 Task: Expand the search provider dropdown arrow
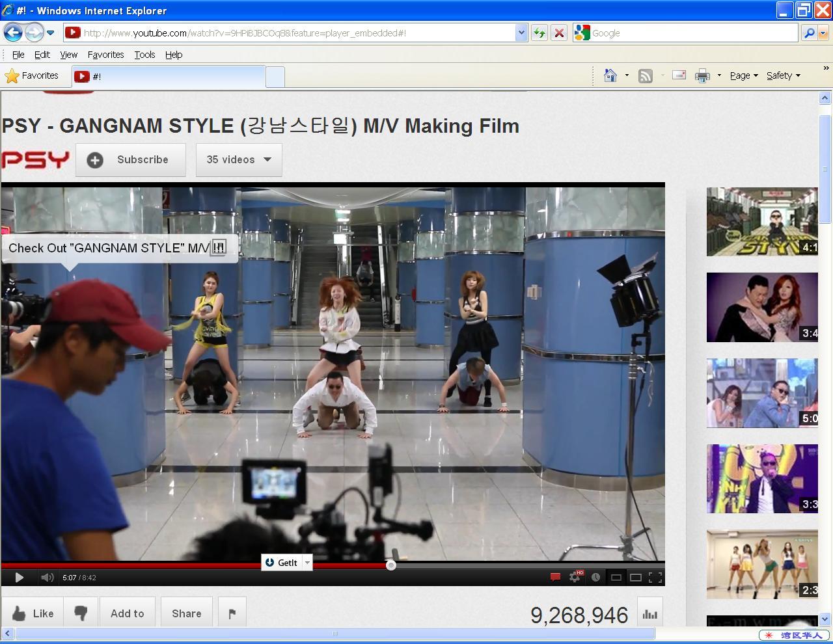click(823, 33)
